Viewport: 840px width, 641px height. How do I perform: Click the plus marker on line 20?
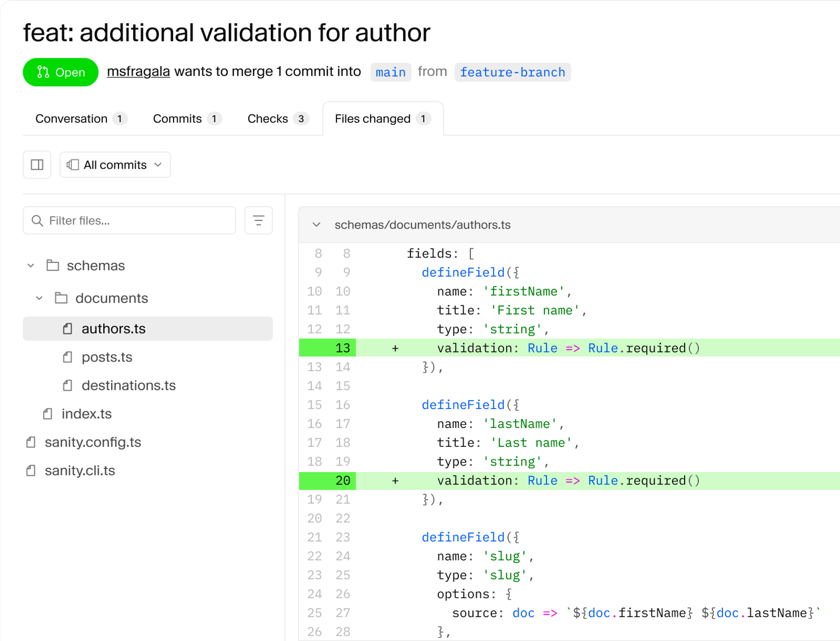pos(395,481)
